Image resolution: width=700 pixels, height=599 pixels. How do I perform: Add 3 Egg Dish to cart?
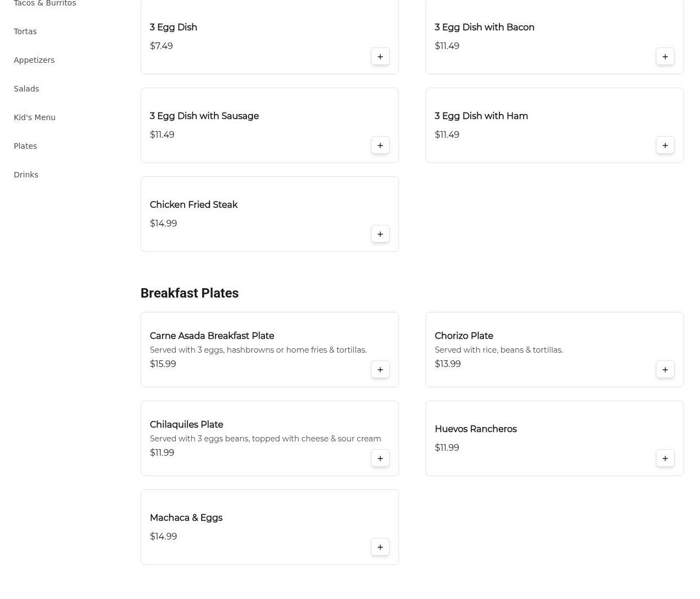tap(380, 57)
